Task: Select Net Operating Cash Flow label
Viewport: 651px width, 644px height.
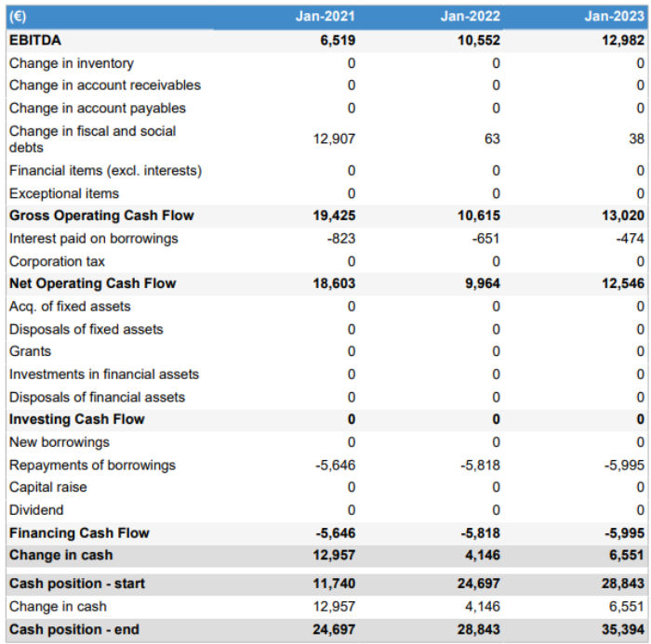Action: coord(93,283)
